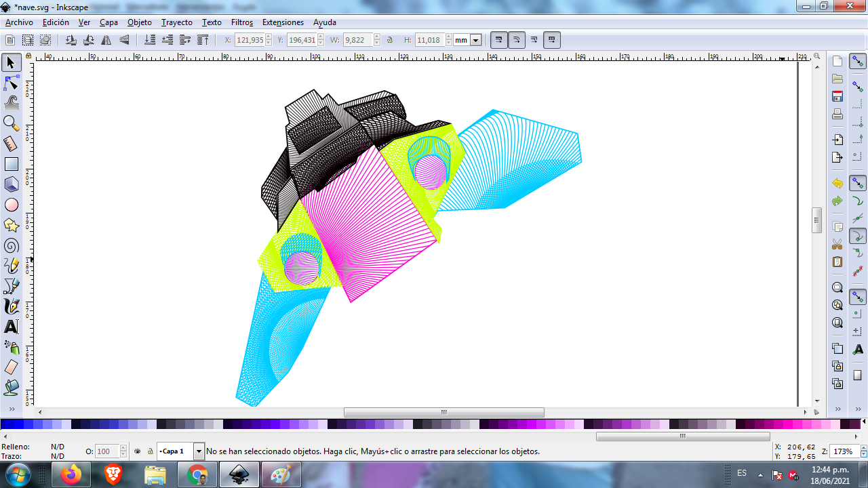The height and width of the screenshot is (488, 868).
Task: Expand more commands bar items
Action: coord(837,409)
